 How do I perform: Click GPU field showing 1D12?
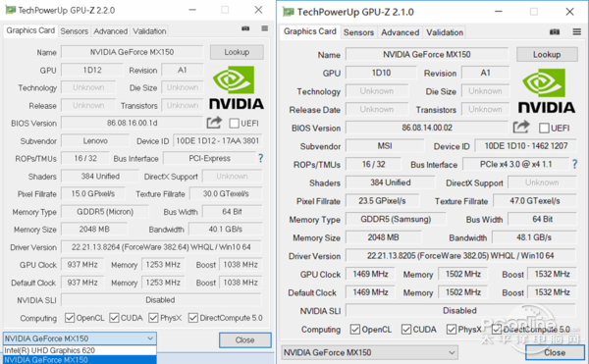click(x=92, y=70)
